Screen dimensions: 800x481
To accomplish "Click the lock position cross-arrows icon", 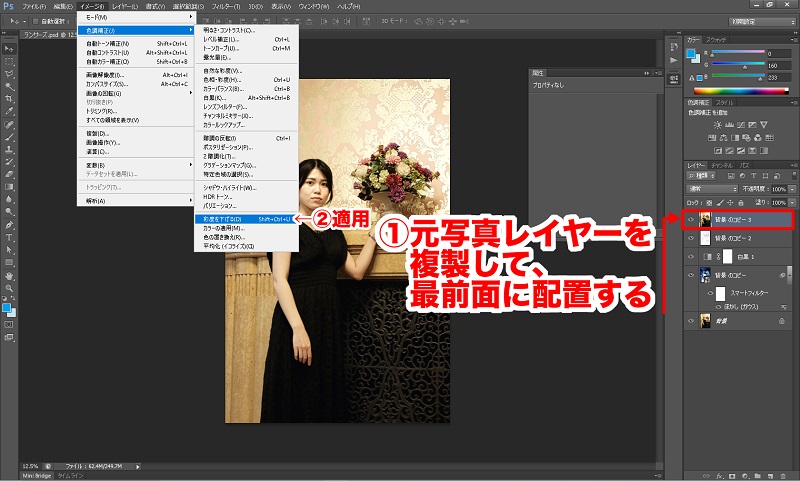I will click(x=731, y=202).
